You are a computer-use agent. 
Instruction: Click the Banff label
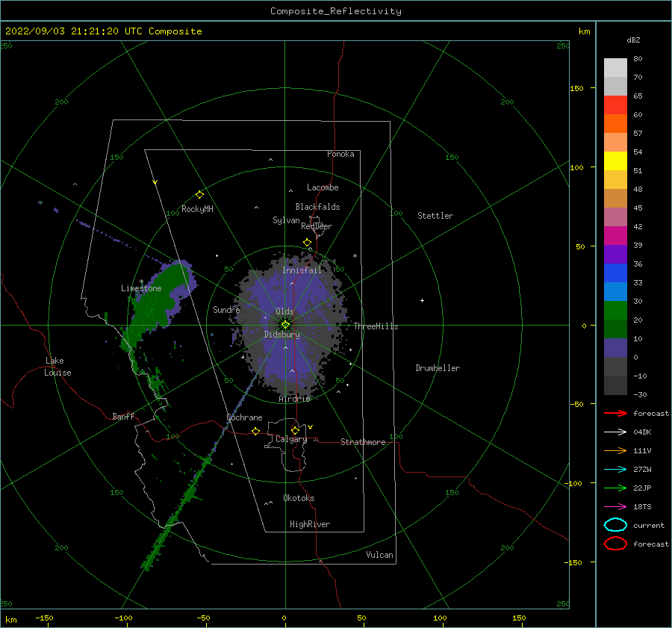pyautogui.click(x=123, y=416)
